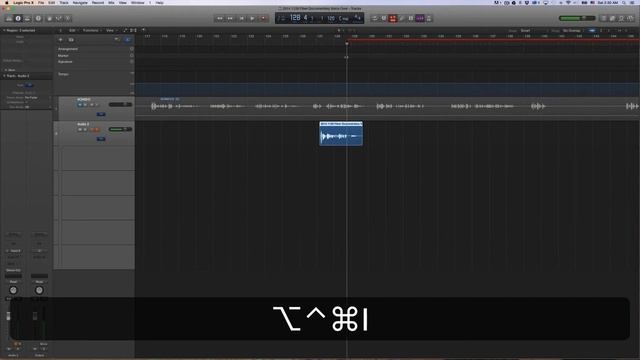
Task: Adjust the first track volume slider
Action: [120, 104]
